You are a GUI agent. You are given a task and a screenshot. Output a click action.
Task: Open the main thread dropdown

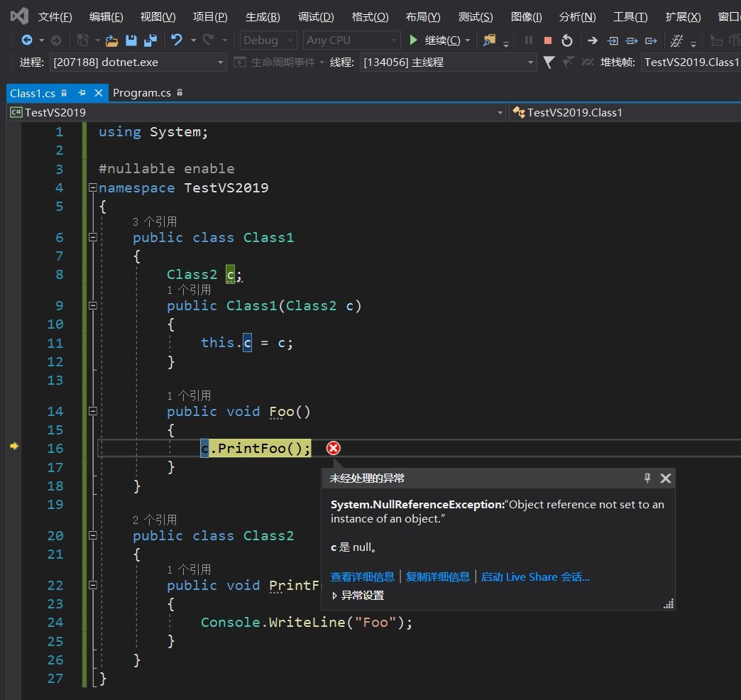pyautogui.click(x=530, y=62)
